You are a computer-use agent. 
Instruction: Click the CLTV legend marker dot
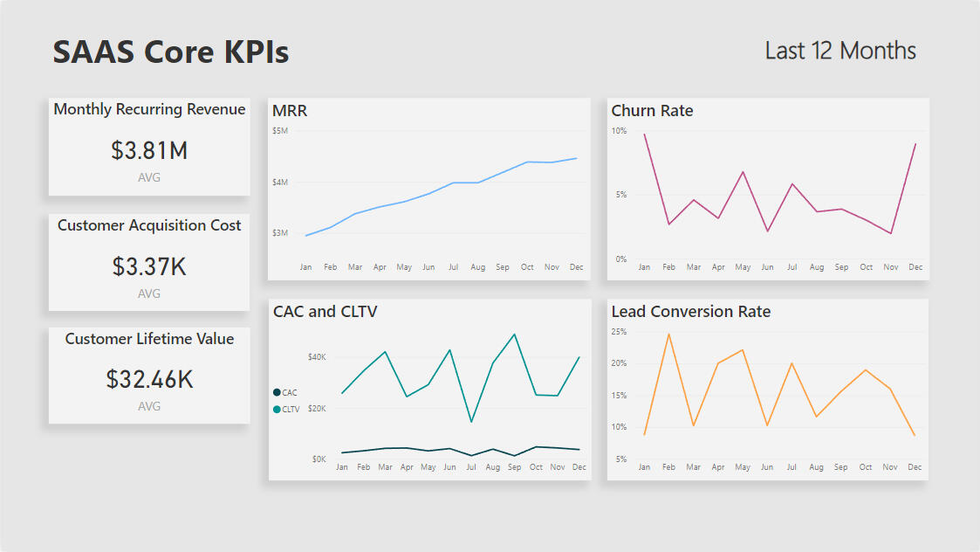tap(278, 409)
